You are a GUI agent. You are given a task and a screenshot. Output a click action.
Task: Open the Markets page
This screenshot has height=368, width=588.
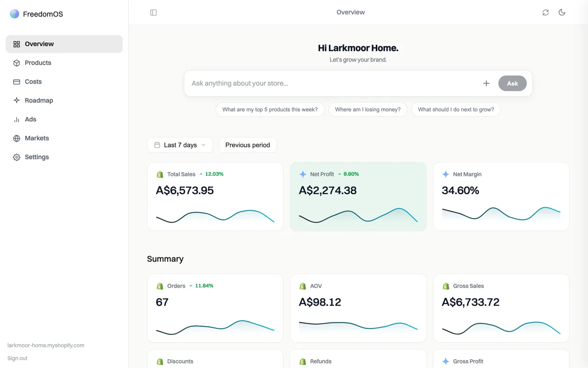[64, 138]
